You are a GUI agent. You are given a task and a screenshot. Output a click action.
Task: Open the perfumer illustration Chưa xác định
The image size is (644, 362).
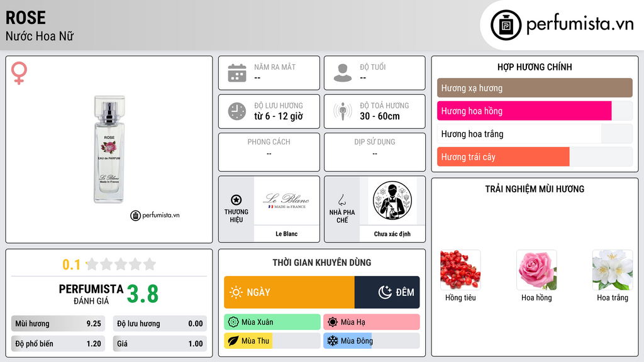[392, 200]
